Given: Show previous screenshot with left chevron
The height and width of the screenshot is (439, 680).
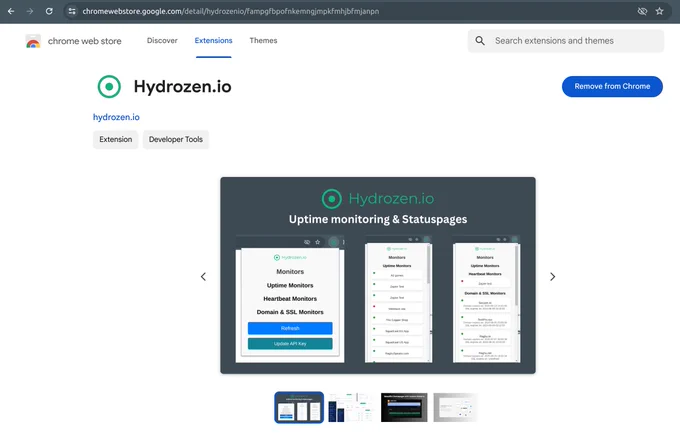Looking at the screenshot, I should (x=203, y=276).
